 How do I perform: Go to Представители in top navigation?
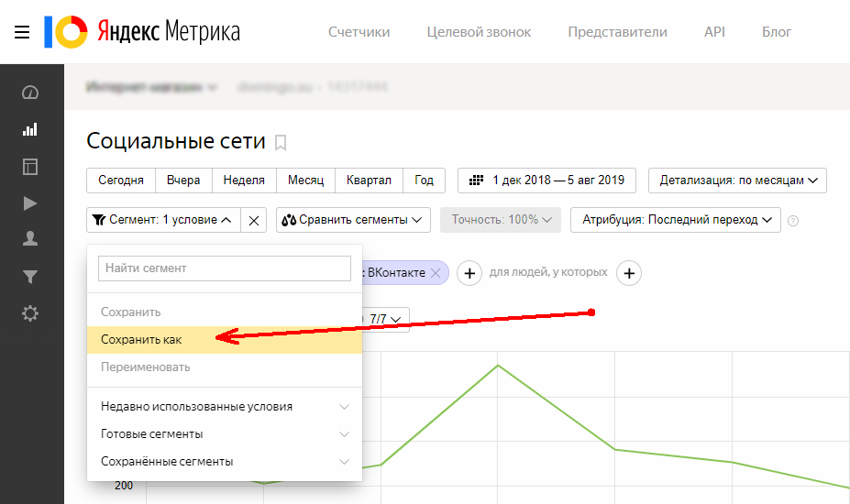[617, 32]
